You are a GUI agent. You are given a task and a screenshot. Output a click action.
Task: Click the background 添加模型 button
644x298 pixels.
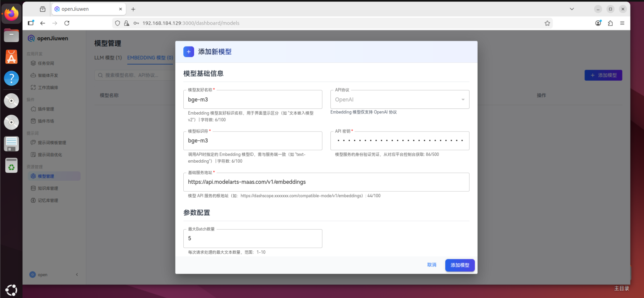[x=603, y=75]
